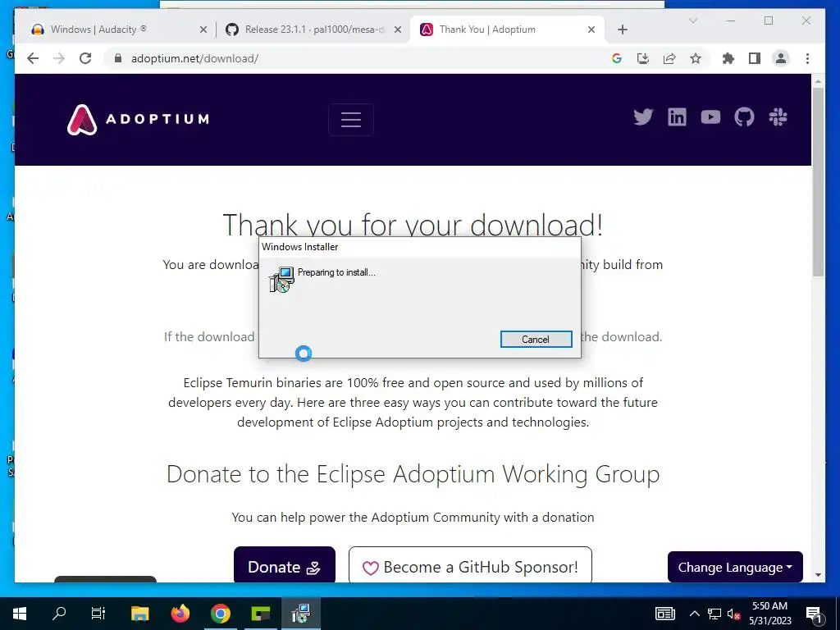
Task: Open Chrome profile avatar
Action: (x=781, y=58)
